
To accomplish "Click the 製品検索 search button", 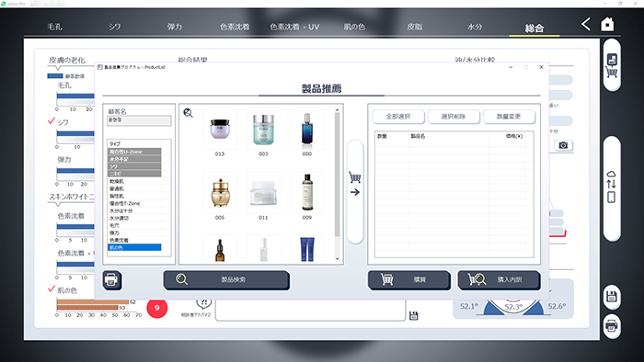I will [x=226, y=280].
